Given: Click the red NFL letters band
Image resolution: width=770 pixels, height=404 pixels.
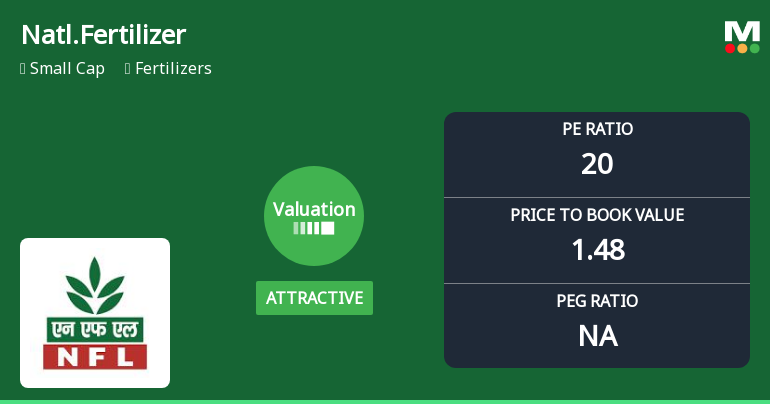Looking at the screenshot, I should (95, 356).
